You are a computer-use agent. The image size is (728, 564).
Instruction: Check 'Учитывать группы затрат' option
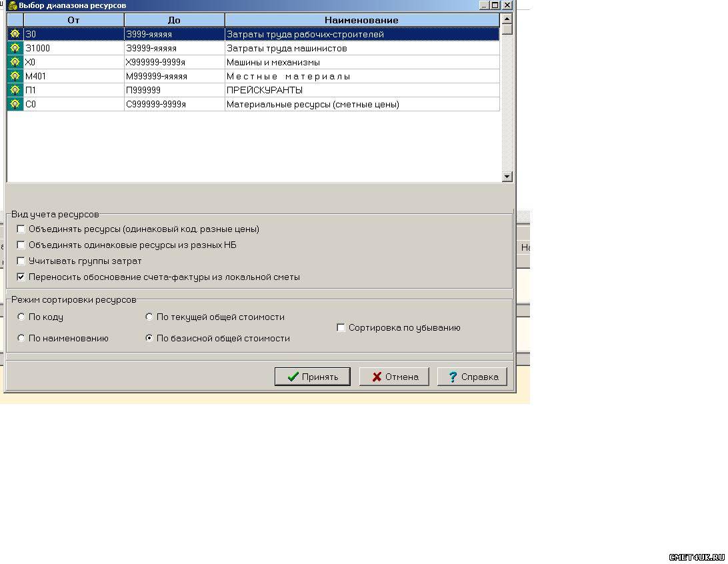pos(21,261)
